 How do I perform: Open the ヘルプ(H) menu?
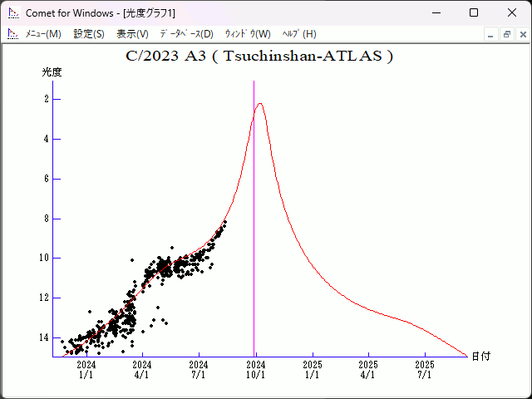pyautogui.click(x=299, y=34)
